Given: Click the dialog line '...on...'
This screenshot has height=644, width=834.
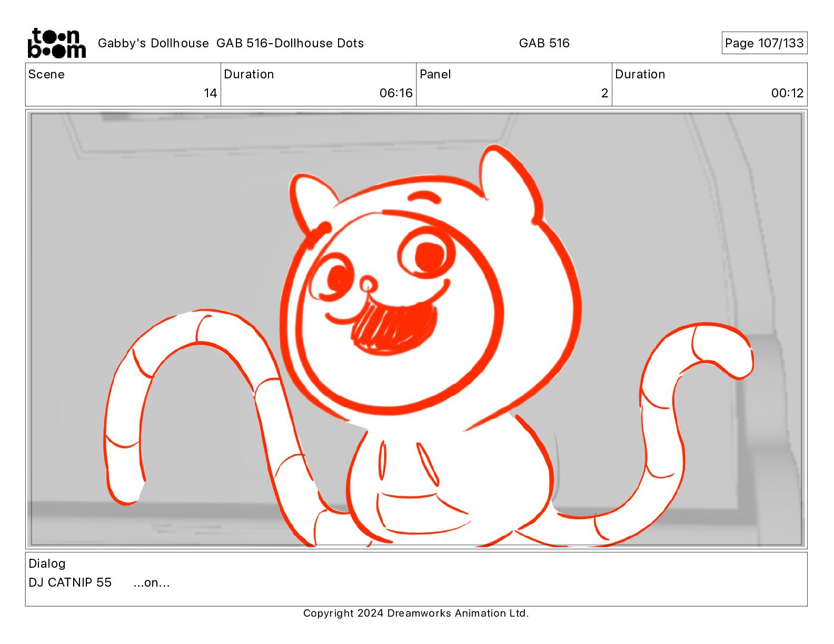Looking at the screenshot, I should (x=152, y=582).
